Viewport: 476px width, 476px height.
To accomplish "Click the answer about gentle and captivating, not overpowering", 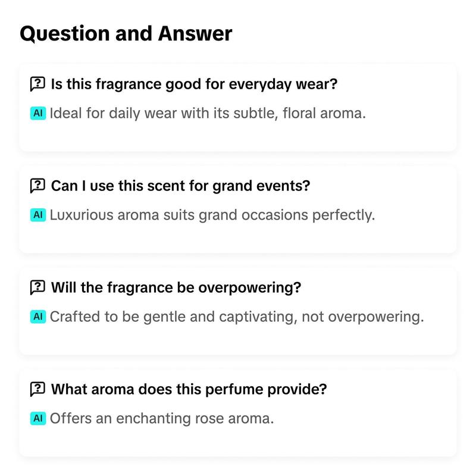I will pos(237,317).
